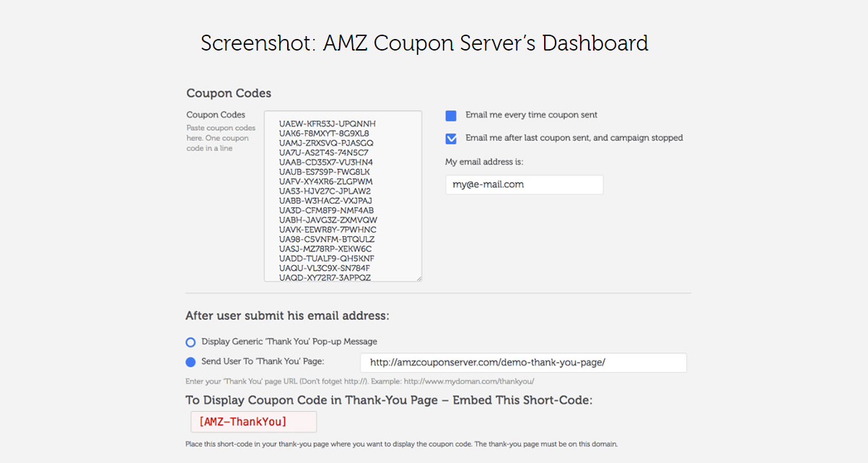Check 'Email me every time coupon sent'

coord(451,116)
